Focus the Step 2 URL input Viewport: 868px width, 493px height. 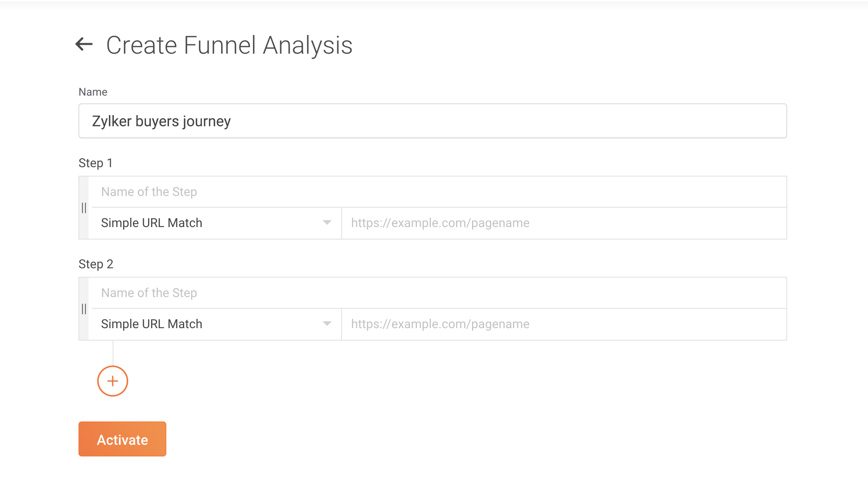pyautogui.click(x=563, y=324)
